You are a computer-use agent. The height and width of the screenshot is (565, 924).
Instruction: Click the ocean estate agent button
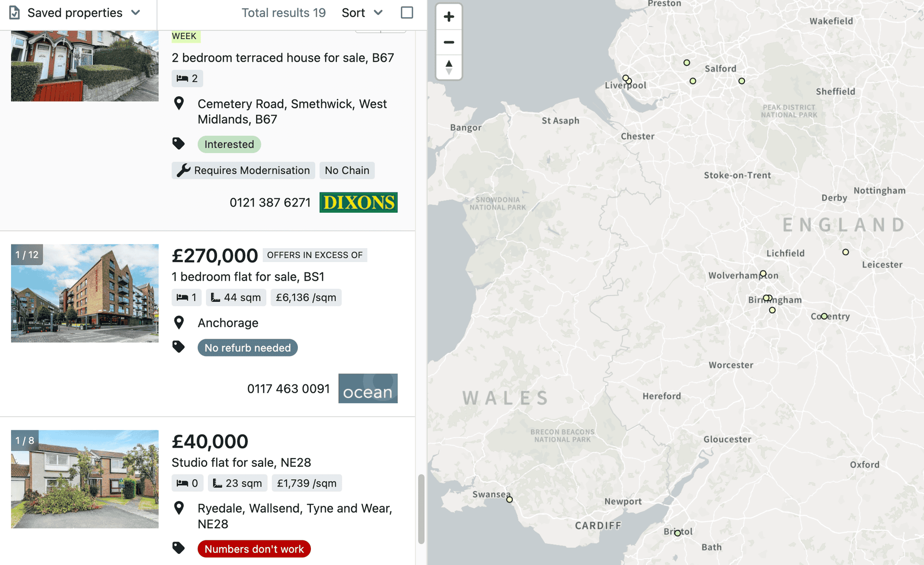[367, 387]
